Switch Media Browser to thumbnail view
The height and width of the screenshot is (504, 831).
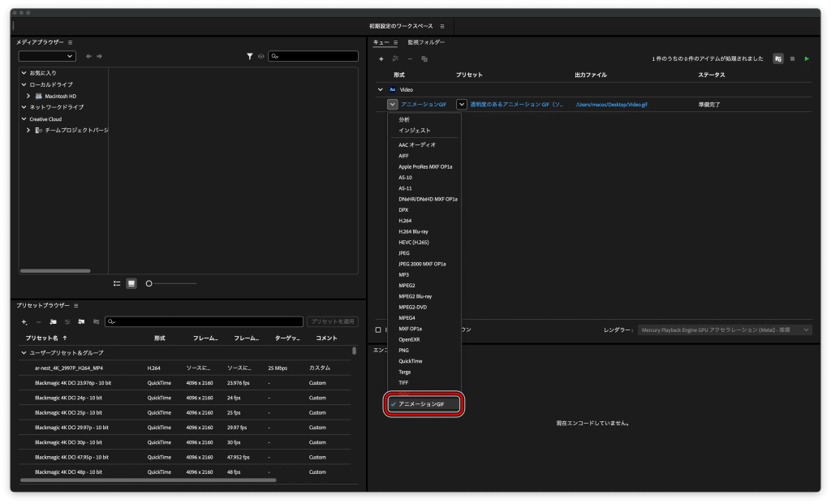(131, 283)
